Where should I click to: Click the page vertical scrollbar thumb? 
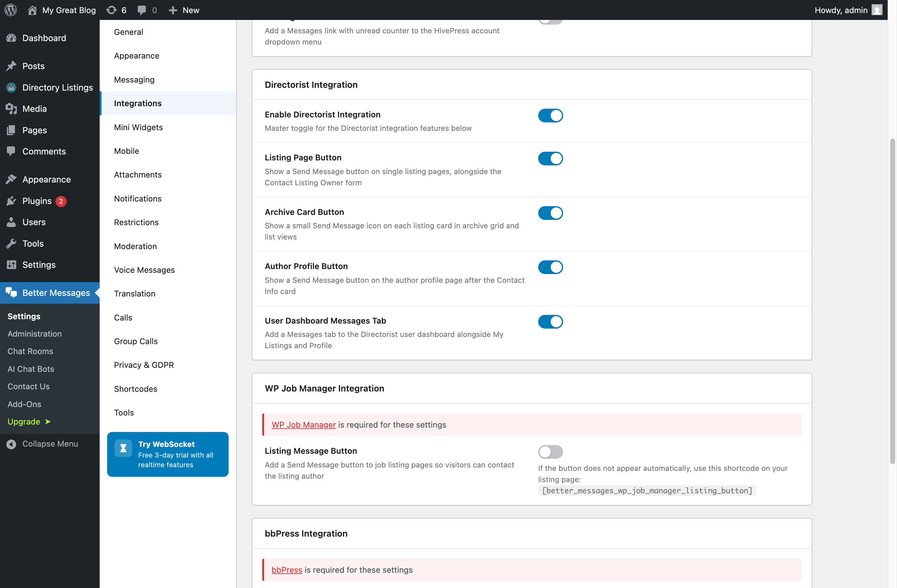[x=892, y=301]
